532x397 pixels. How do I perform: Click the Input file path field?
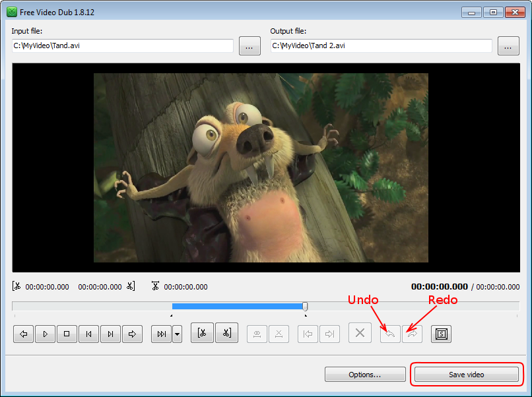coord(122,46)
